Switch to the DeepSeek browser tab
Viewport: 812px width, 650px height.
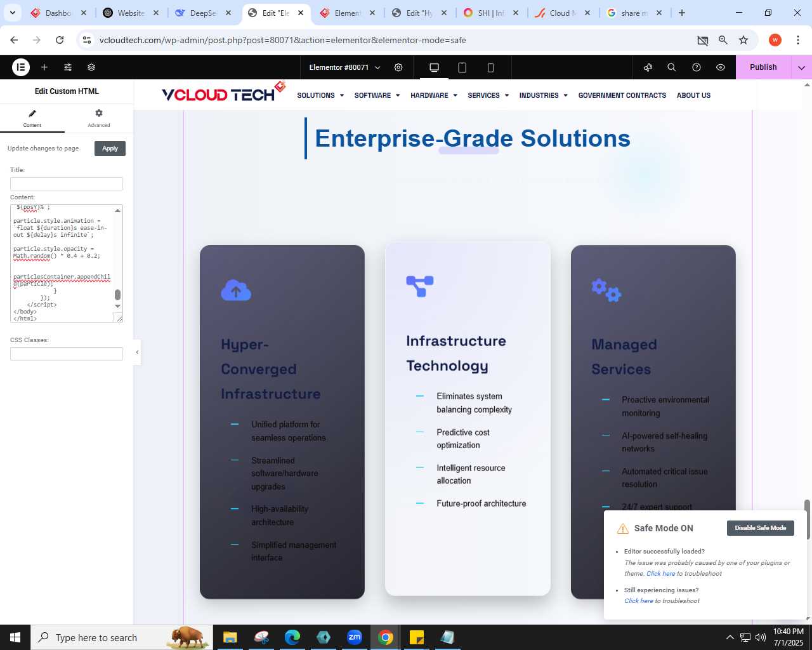203,13
